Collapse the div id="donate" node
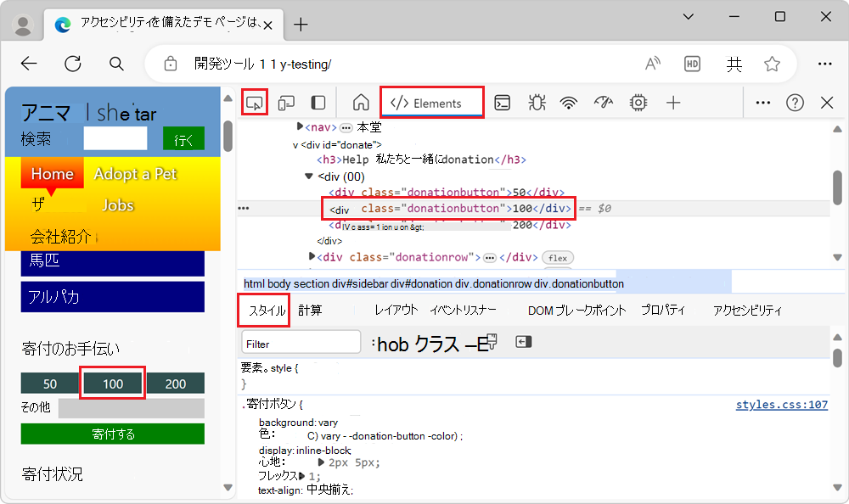 (293, 143)
